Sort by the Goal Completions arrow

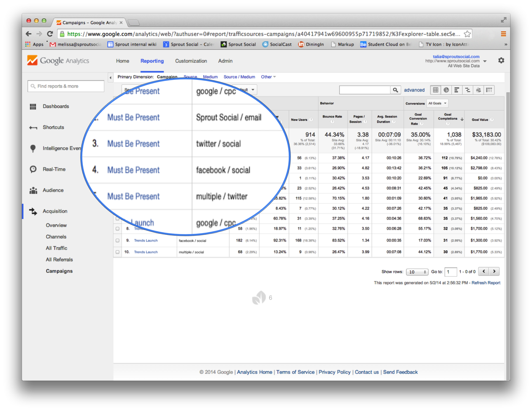click(462, 119)
